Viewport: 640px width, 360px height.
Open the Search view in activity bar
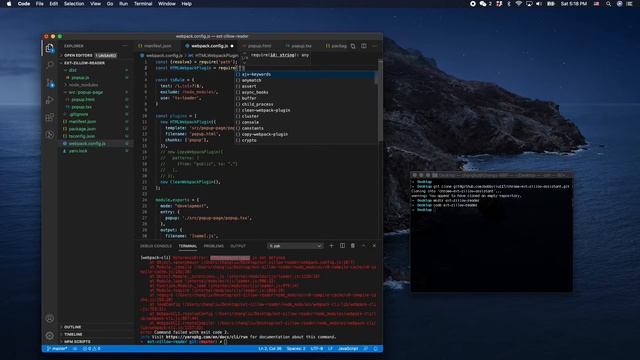pos(50,65)
